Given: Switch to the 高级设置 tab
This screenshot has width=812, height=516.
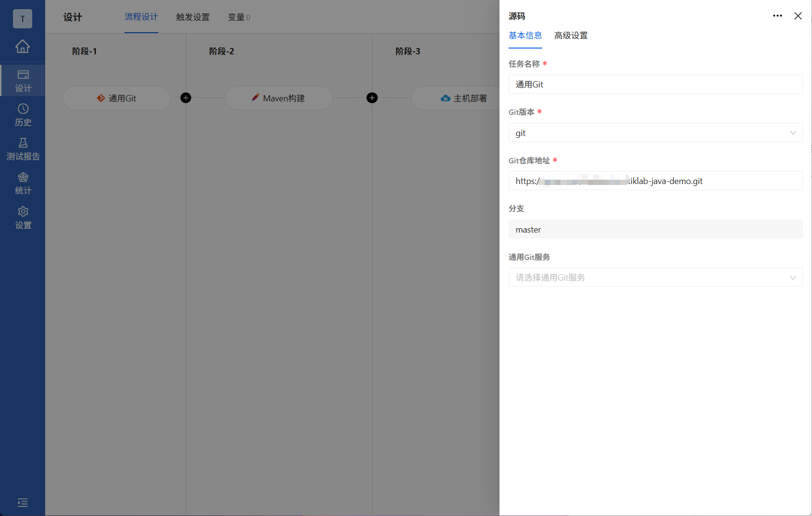Looking at the screenshot, I should (570, 35).
